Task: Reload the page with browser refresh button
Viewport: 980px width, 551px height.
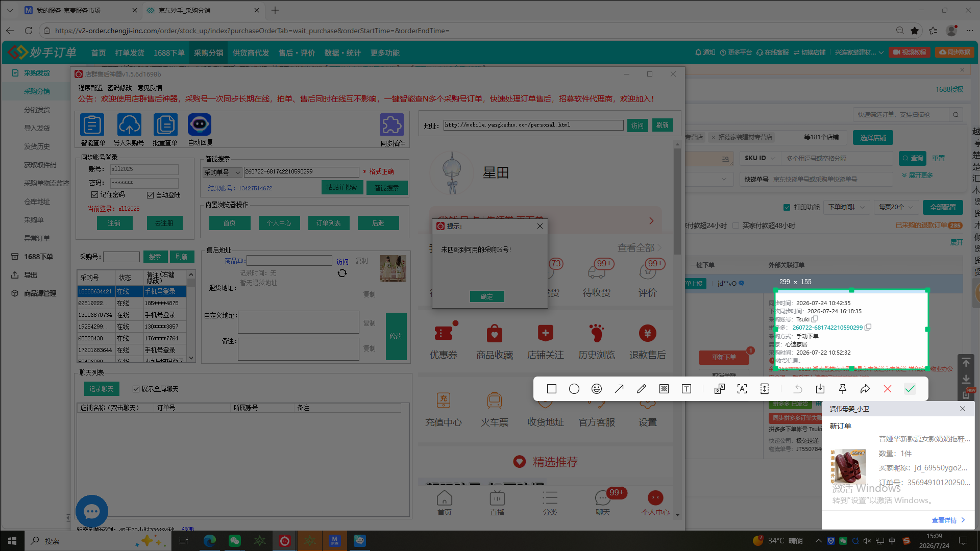Action: 29,31
